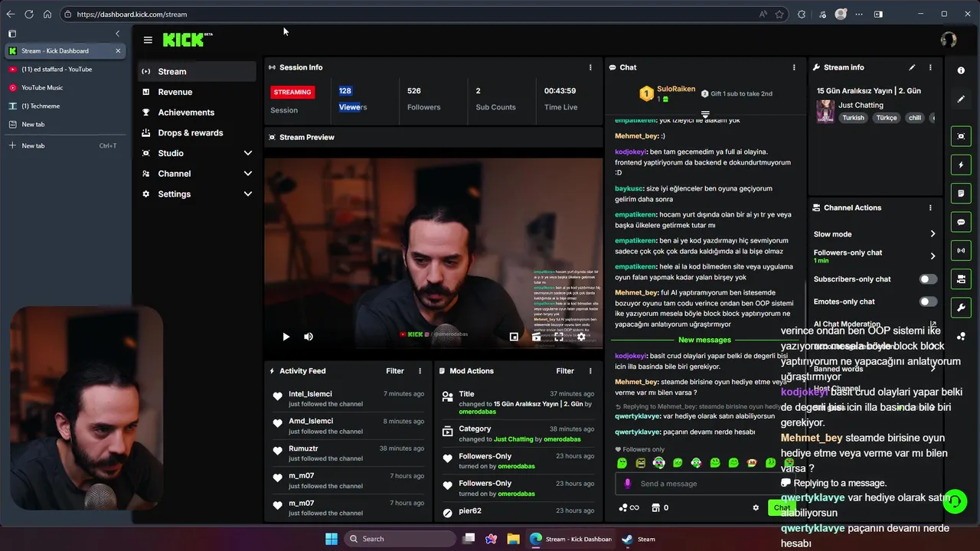
Task: Pick the first green emote in chat
Action: [622, 463]
